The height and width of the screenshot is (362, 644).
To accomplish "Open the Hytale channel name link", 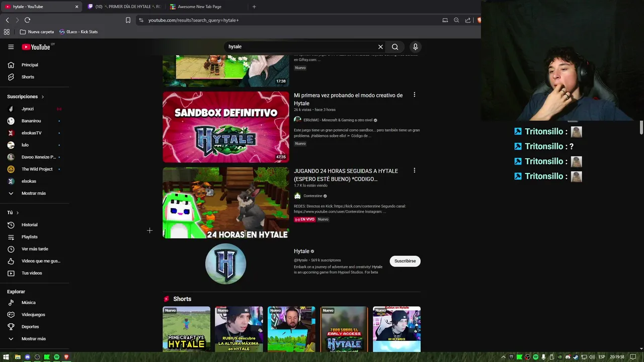I will (301, 251).
